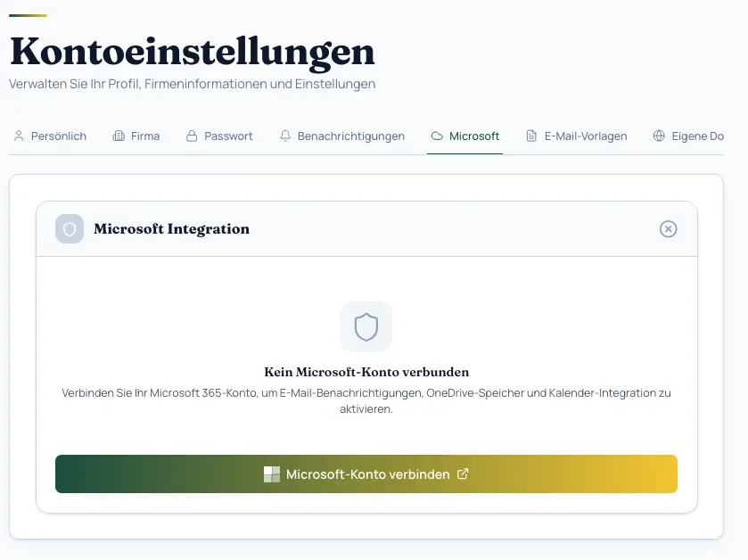Screen dimensions: 748x560
Task: Click the globe icon beside Eigene Do
Action: [x=659, y=136]
